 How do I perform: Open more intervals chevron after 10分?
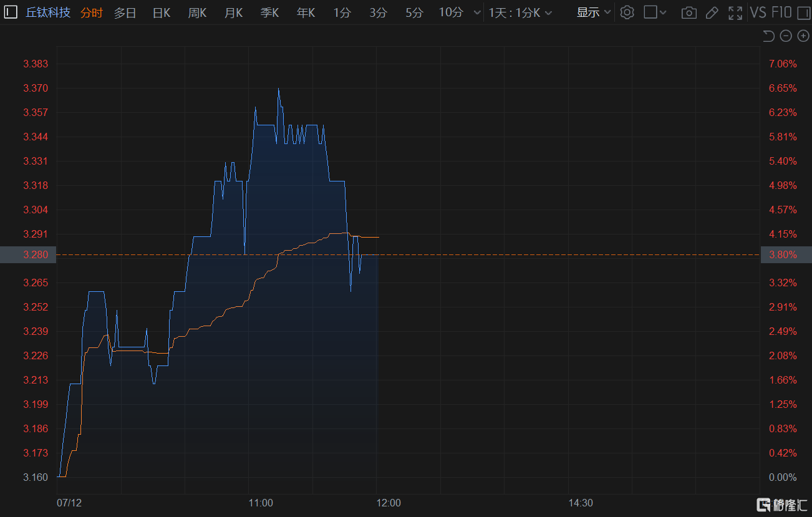[477, 12]
